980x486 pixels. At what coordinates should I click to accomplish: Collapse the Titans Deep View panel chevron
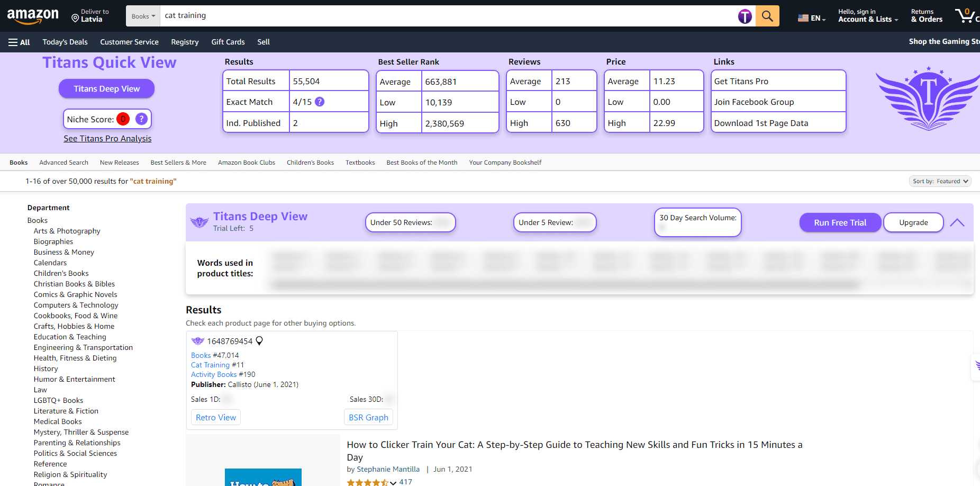coord(957,222)
